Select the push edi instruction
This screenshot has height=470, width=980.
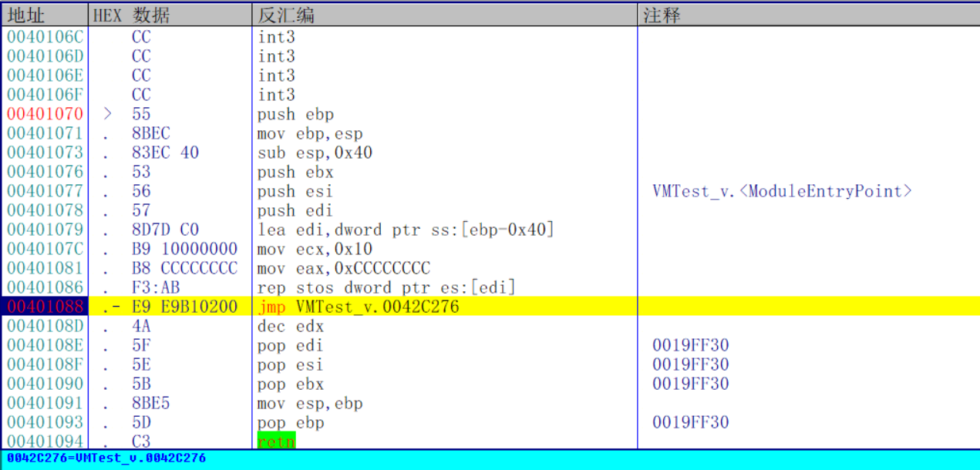point(296,210)
